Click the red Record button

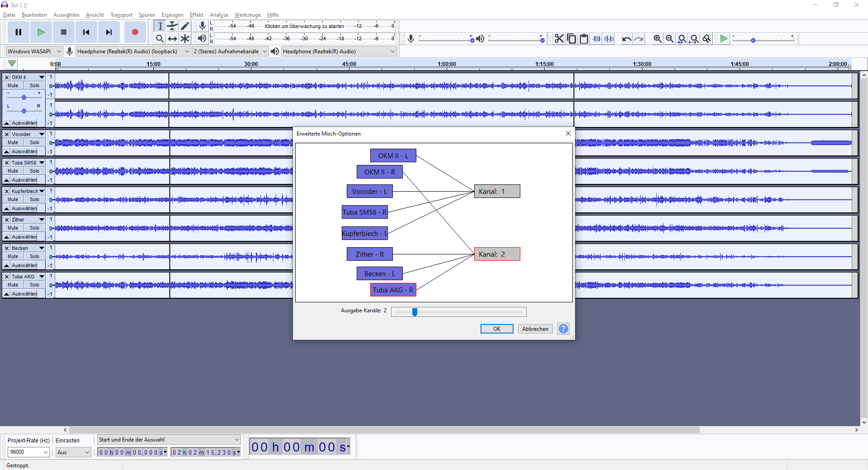coord(135,32)
